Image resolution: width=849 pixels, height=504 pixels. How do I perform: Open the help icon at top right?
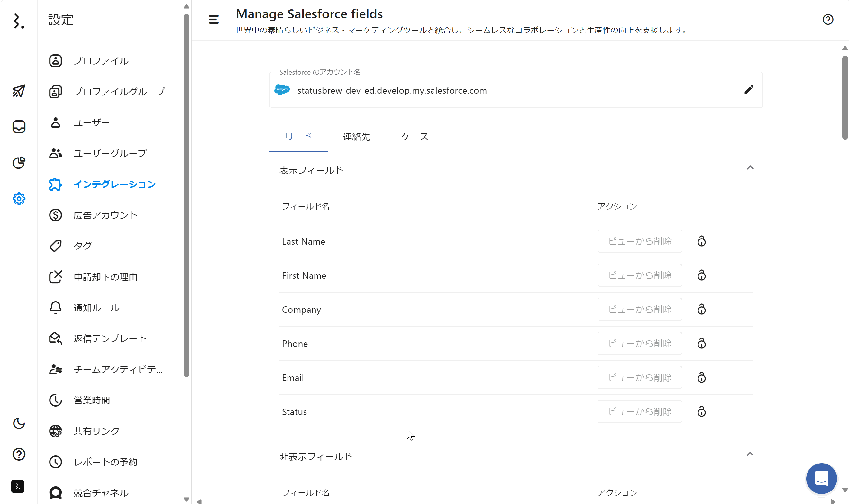pos(827,20)
